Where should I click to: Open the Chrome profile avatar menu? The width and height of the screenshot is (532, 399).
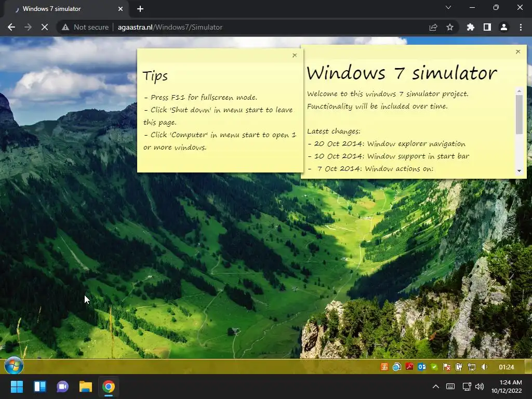click(x=504, y=27)
